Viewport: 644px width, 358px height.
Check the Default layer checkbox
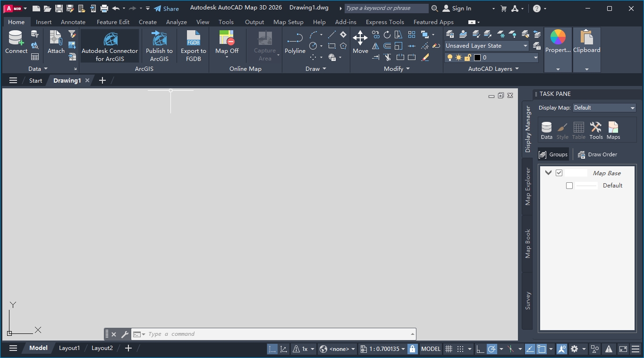[x=569, y=186]
